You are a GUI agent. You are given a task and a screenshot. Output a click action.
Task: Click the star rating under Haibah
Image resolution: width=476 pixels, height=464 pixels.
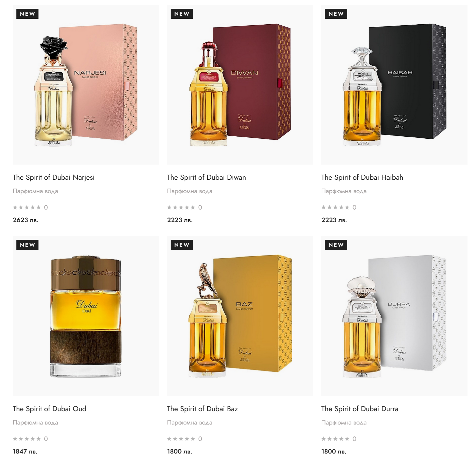point(335,207)
